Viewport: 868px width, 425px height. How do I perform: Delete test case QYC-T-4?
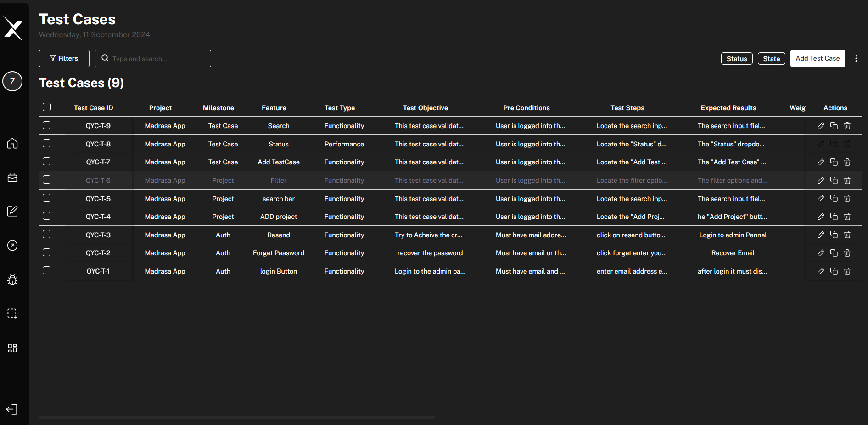(847, 217)
